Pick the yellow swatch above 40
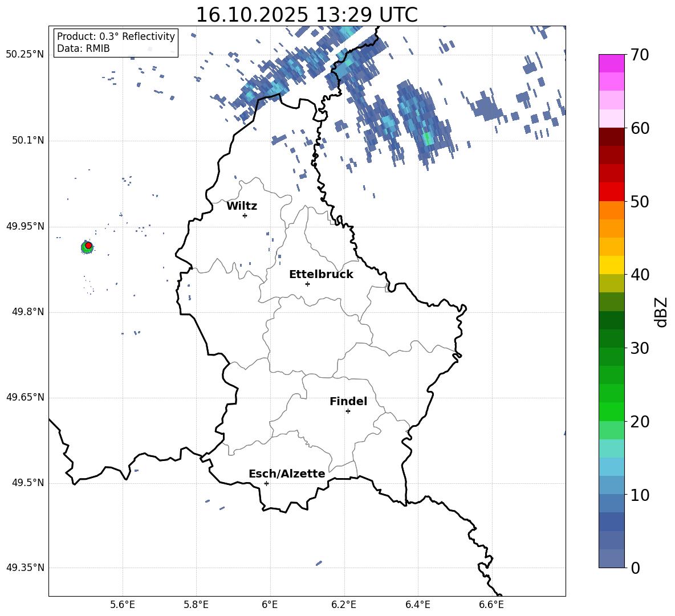Screen dimensions: 675x616 pyautogui.click(x=612, y=265)
